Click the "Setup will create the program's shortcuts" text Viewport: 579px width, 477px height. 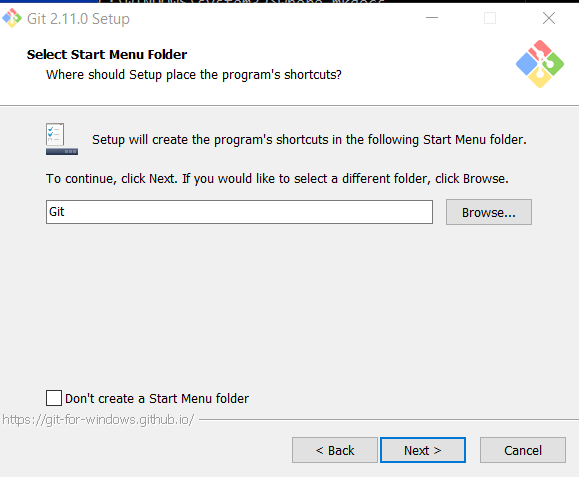coord(309,140)
